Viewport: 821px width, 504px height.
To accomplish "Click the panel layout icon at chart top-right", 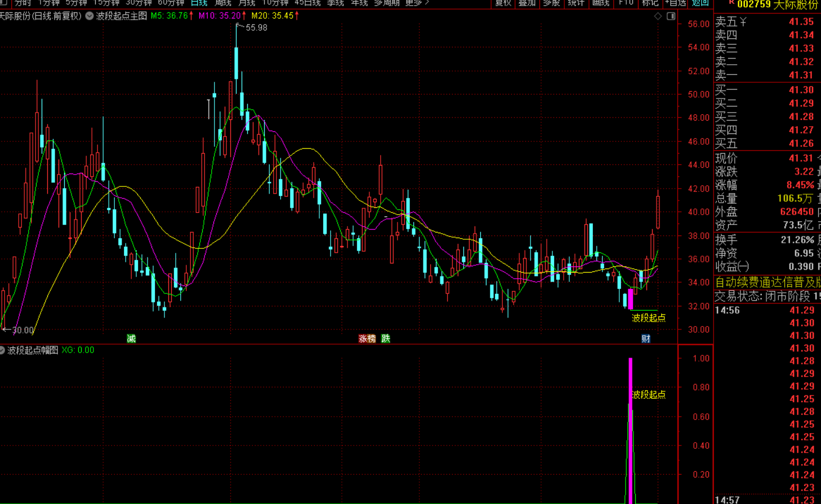I will pos(671,16).
